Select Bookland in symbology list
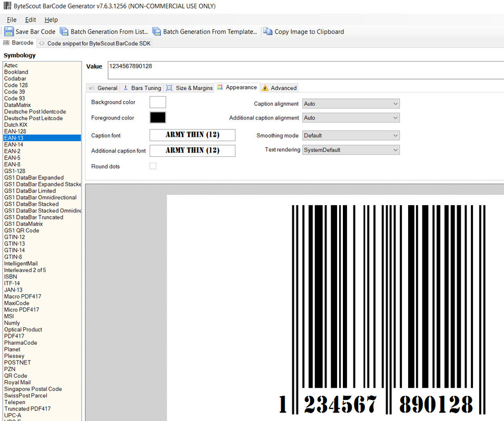504x421 pixels. pyautogui.click(x=16, y=72)
